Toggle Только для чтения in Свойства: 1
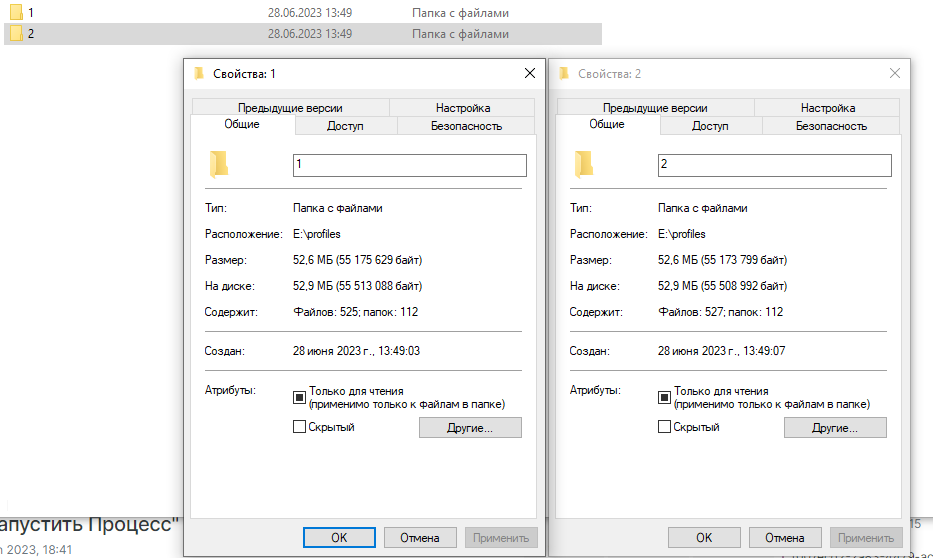This screenshot has height=558, width=933. click(x=299, y=397)
